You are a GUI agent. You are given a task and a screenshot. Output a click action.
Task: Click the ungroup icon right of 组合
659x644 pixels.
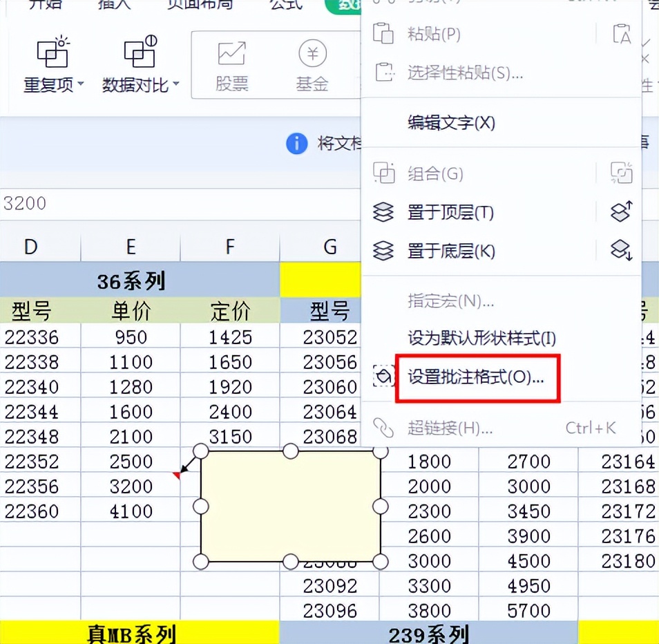tap(622, 173)
